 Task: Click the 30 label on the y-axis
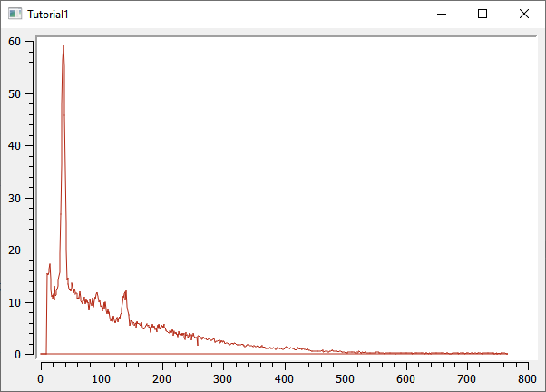point(15,198)
